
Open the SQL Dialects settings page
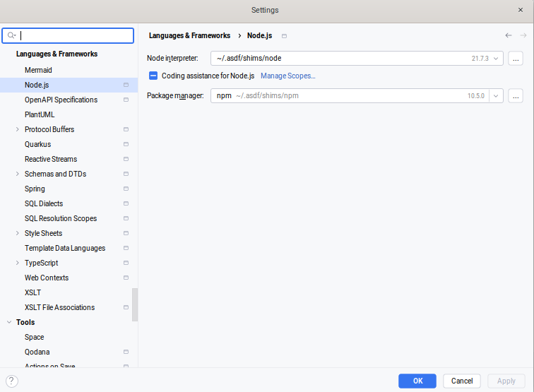point(44,204)
